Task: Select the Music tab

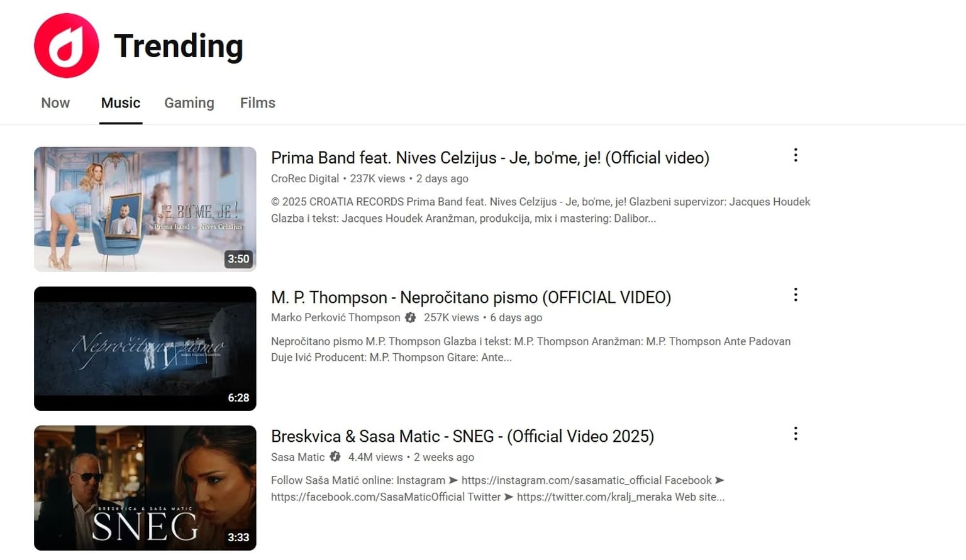Action: tap(121, 103)
